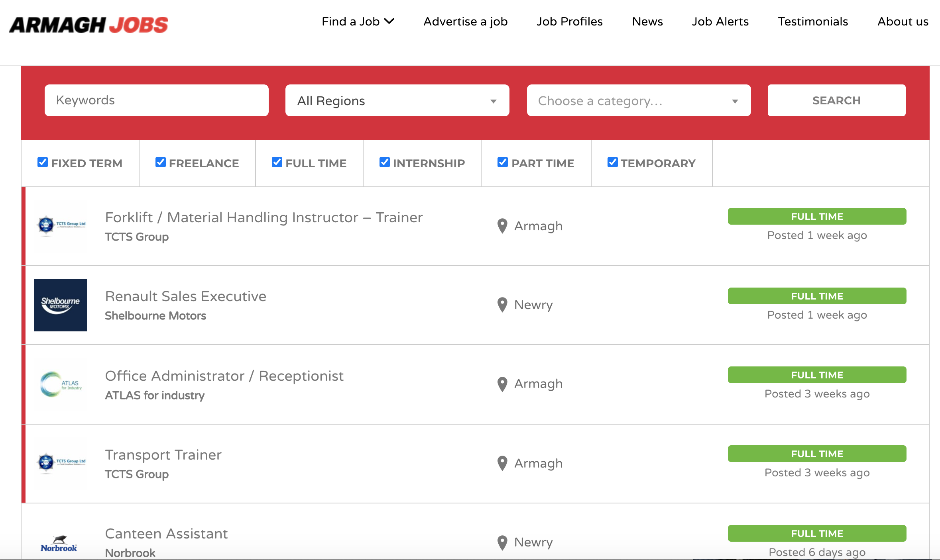The height and width of the screenshot is (560, 940).
Task: Uncheck the Fixed Term checkbox
Action: 43,163
